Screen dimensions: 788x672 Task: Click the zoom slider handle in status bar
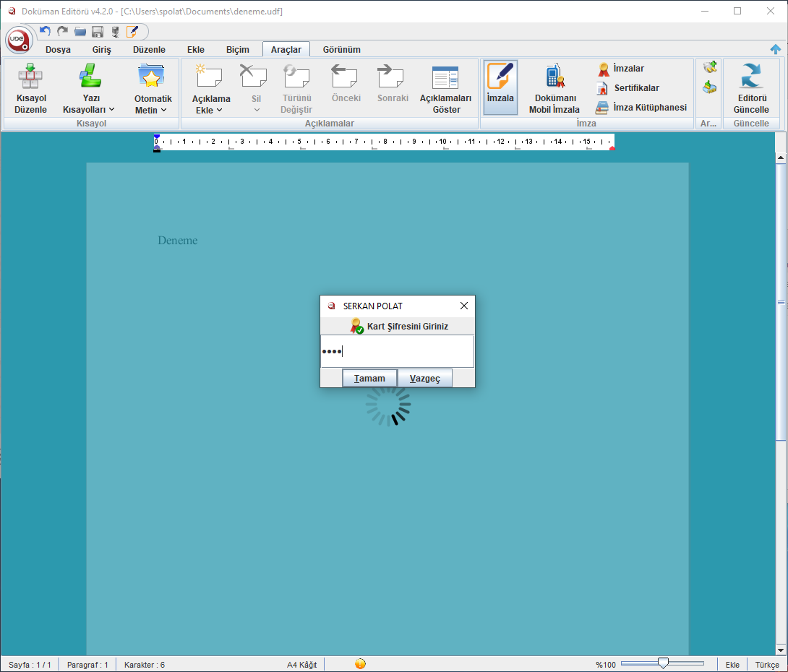click(x=663, y=663)
